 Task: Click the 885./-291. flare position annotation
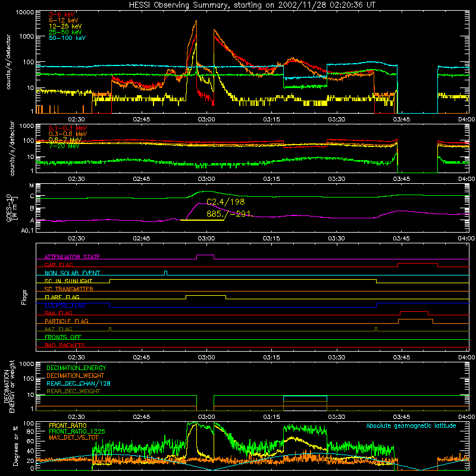230,214
